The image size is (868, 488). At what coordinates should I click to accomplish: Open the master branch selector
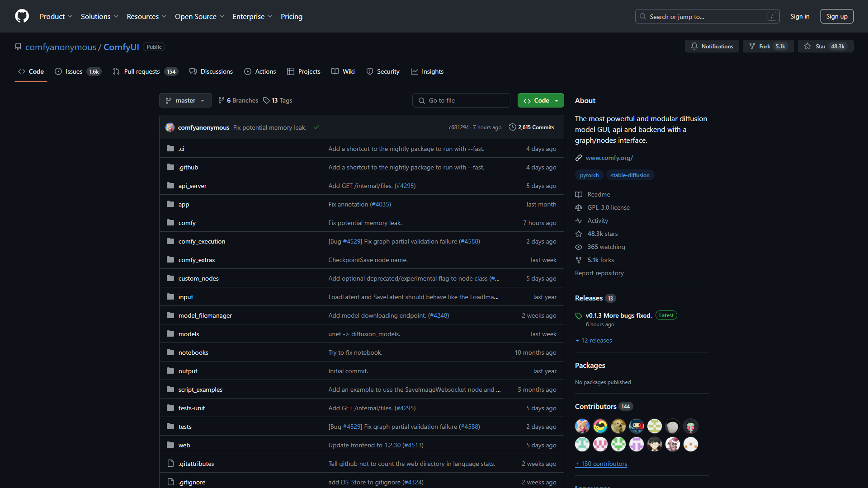point(185,100)
